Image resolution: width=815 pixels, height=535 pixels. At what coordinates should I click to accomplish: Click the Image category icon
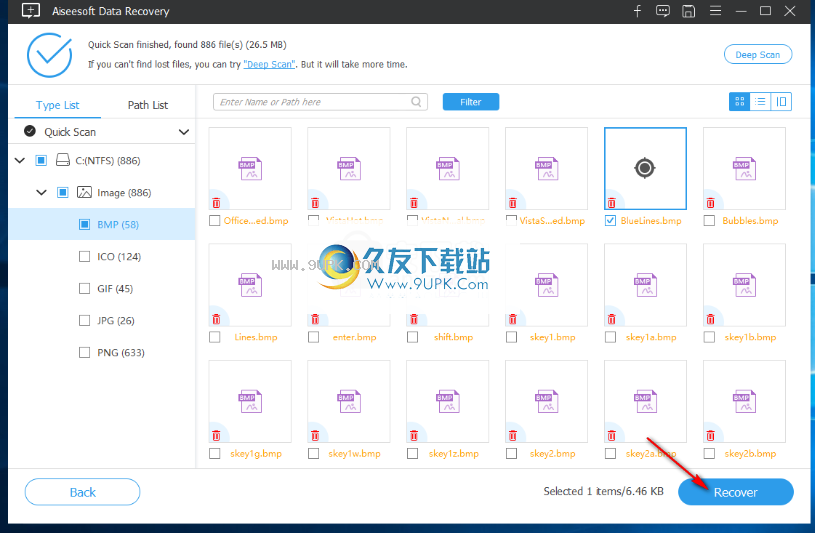(84, 192)
